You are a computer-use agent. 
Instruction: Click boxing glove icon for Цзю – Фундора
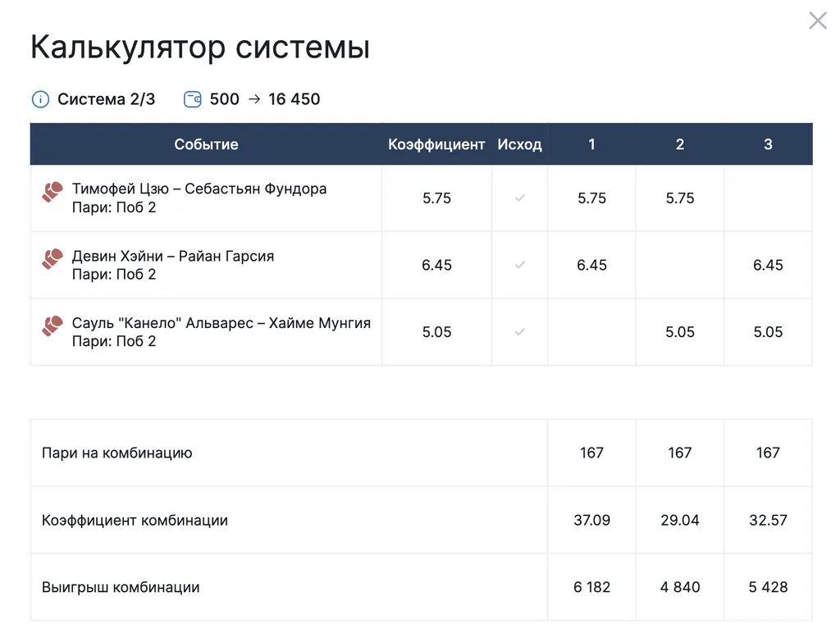click(52, 193)
